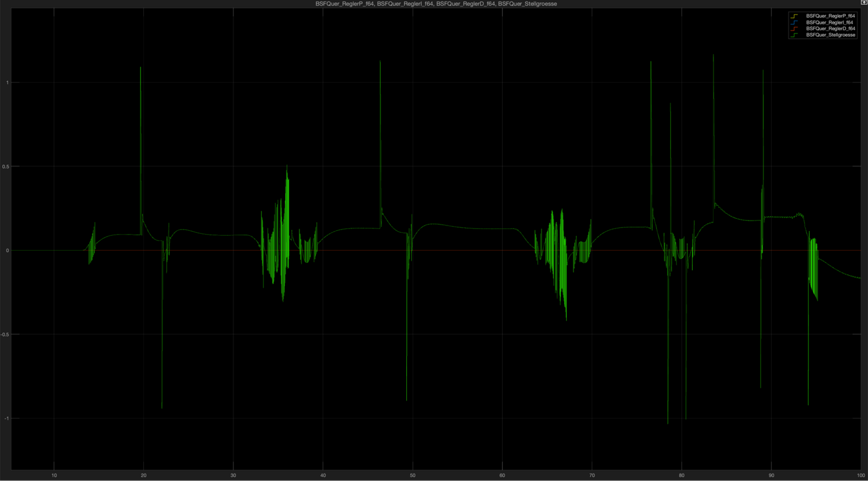Select the plot title text at top
Viewport: 868px width, 481px height.
click(x=436, y=4)
